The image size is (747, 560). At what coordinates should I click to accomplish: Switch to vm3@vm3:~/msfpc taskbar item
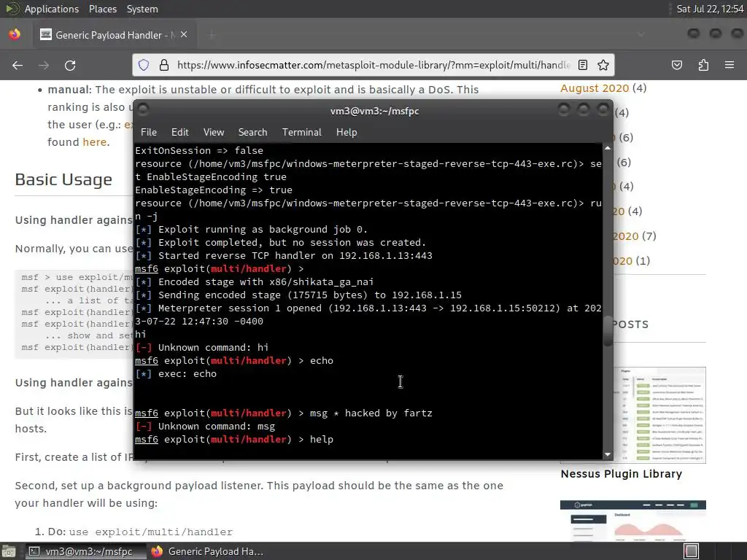click(x=85, y=551)
